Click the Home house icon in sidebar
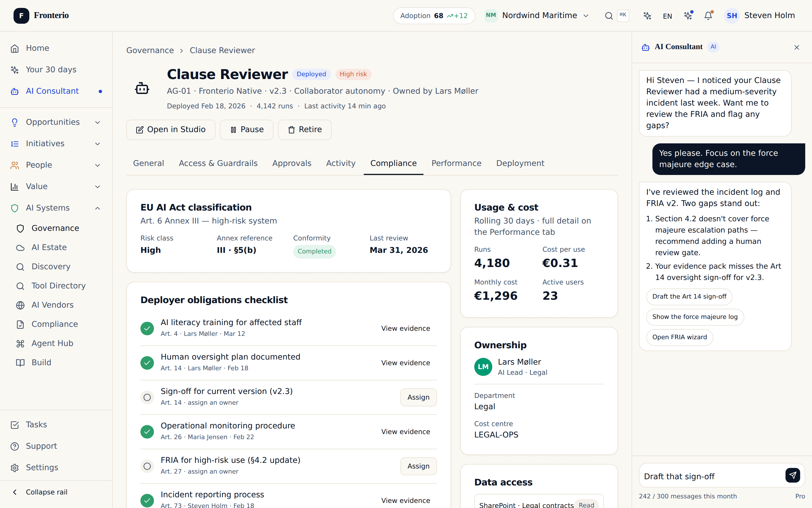The width and height of the screenshot is (812, 508). coord(14,48)
